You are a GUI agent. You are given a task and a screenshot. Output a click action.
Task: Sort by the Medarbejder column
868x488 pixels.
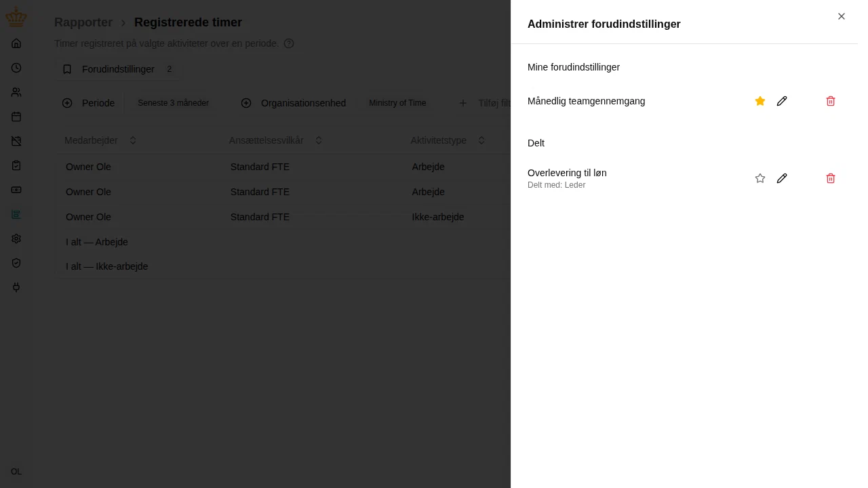(x=101, y=140)
